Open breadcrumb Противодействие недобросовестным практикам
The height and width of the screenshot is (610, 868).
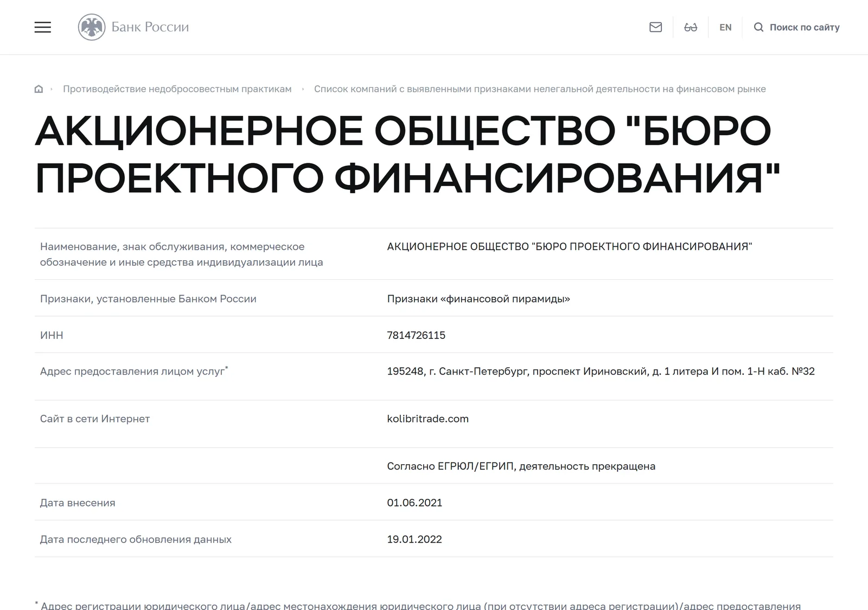click(177, 89)
